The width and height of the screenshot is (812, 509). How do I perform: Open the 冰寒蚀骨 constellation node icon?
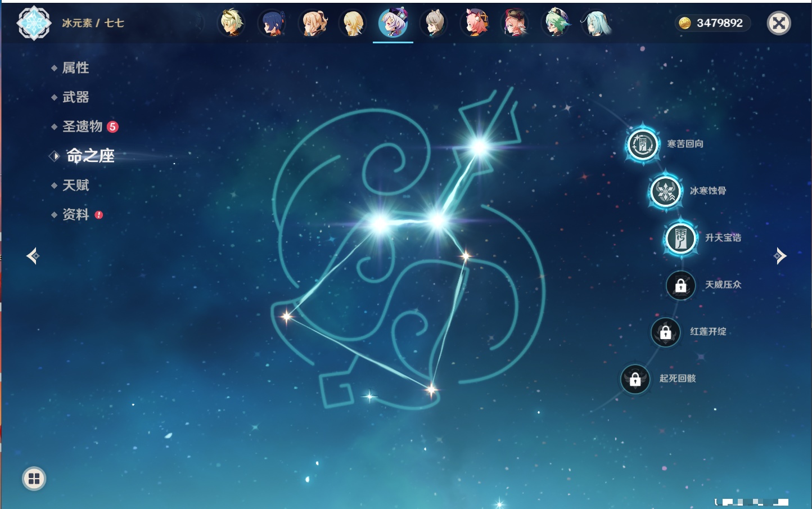[666, 192]
